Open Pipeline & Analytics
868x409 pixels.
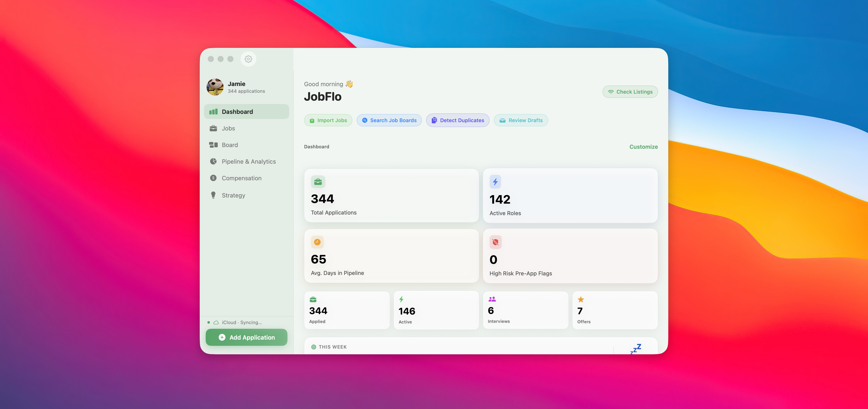[x=246, y=162]
